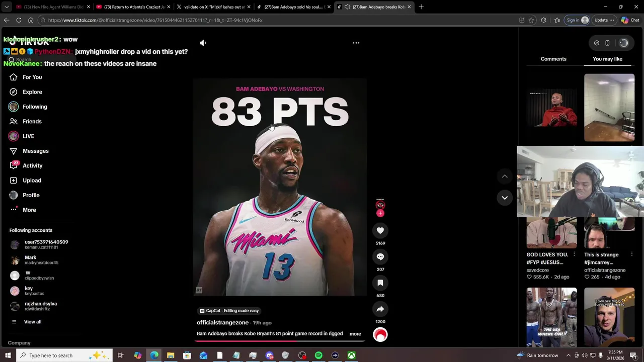Open the 'Tuesday March 10' video thumbnail
The width and height of the screenshot is (644, 362).
tap(609, 317)
